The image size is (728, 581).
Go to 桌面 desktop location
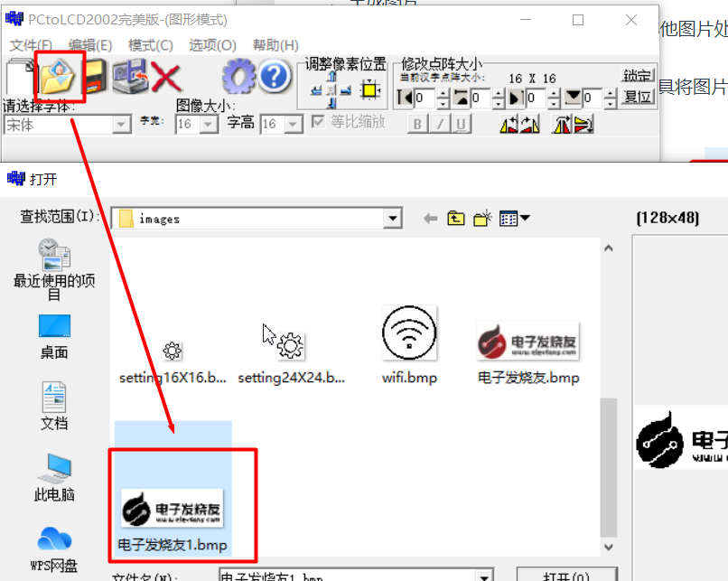(54, 337)
